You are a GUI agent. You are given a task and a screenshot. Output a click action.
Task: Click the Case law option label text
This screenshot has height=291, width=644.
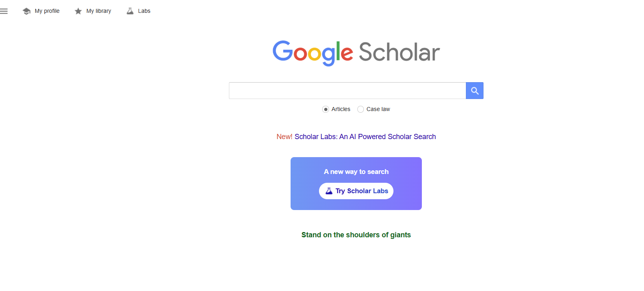pos(378,109)
